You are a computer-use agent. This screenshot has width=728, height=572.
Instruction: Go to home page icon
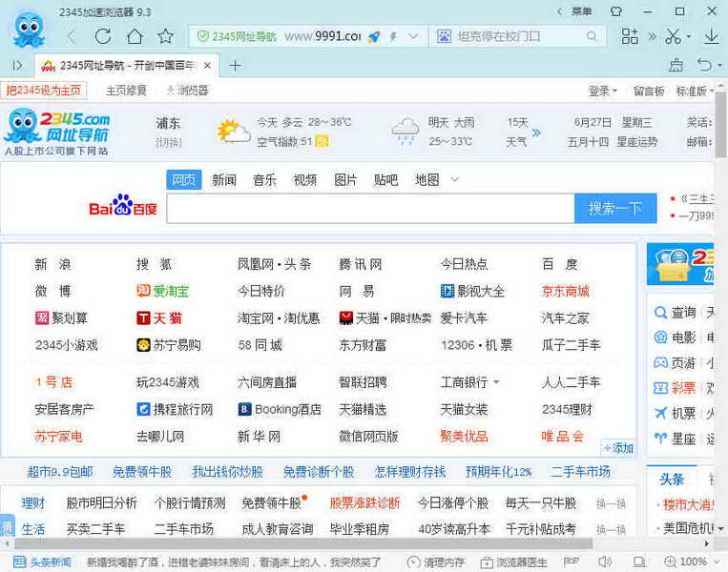(135, 36)
